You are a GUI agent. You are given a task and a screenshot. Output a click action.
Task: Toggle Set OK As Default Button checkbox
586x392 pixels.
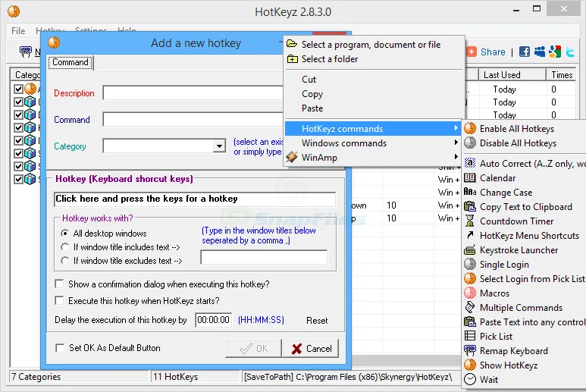pos(60,348)
